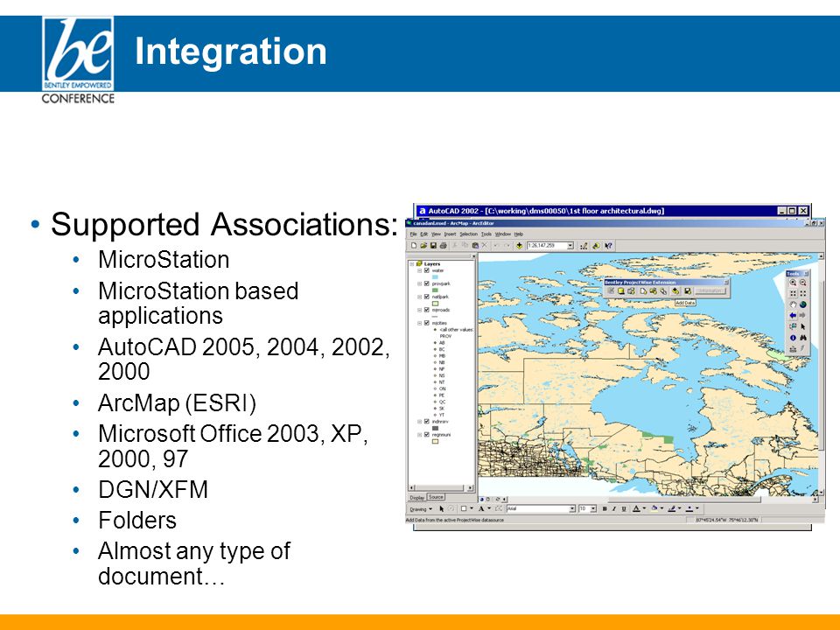Open the Arial font name dropdown
Screen dimensions: 840x630
pos(572,508)
